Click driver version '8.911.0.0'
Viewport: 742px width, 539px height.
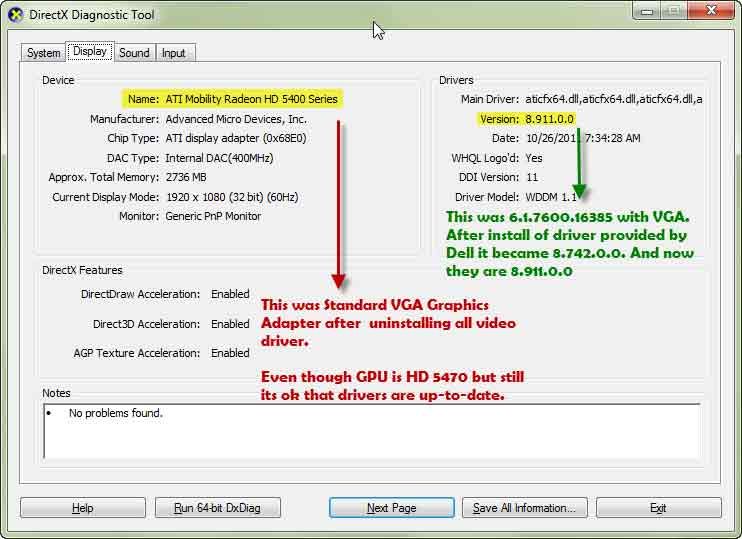549,119
